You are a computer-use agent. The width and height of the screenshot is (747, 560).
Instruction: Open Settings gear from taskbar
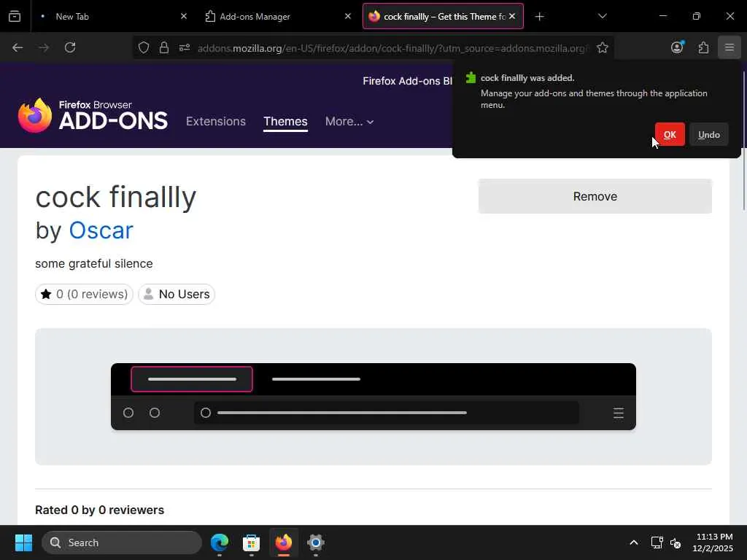pyautogui.click(x=315, y=542)
